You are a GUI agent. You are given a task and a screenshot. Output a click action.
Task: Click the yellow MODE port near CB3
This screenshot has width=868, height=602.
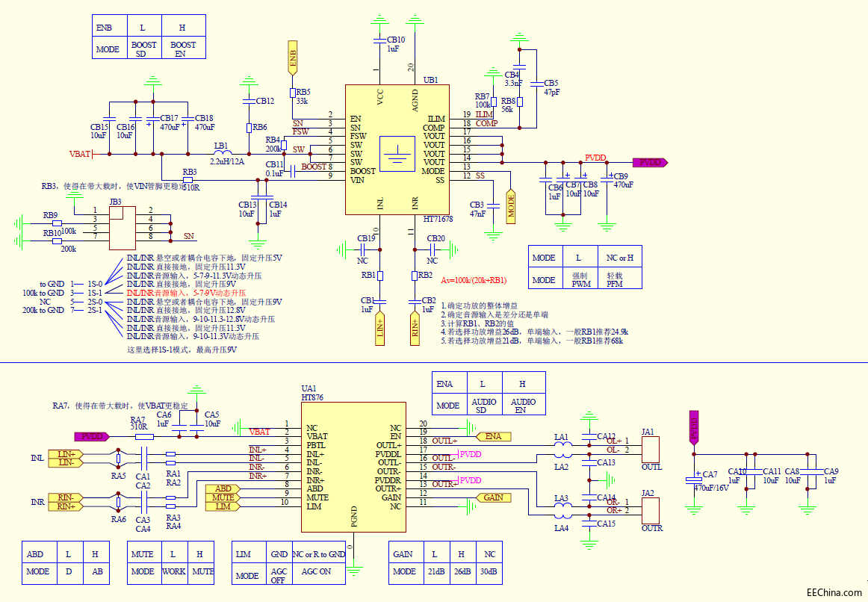tap(511, 206)
